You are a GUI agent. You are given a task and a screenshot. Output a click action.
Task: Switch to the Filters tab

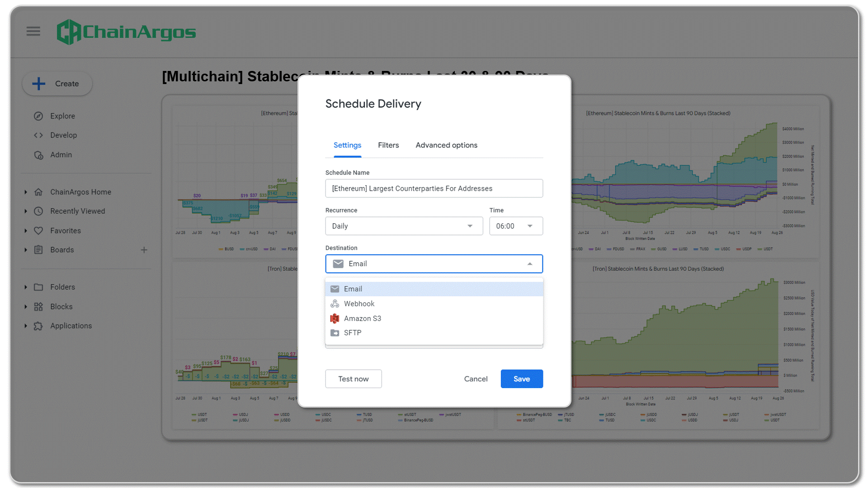click(x=388, y=145)
